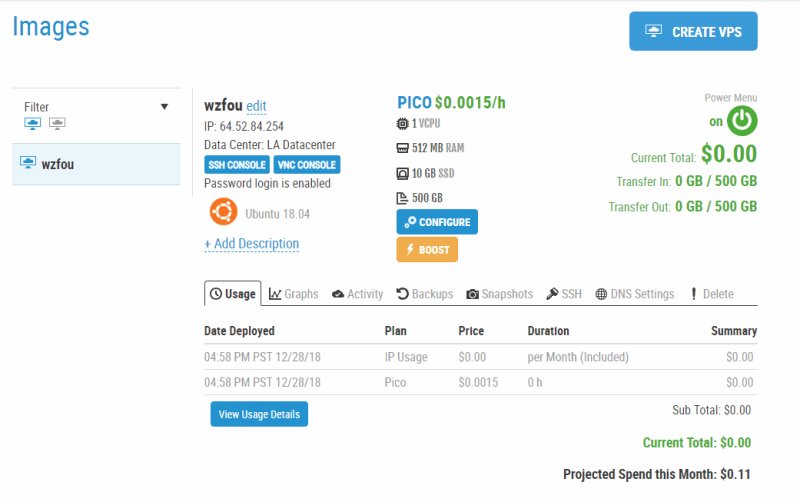800x502 pixels.
Task: Select the wzfou server in sidebar
Action: point(96,164)
